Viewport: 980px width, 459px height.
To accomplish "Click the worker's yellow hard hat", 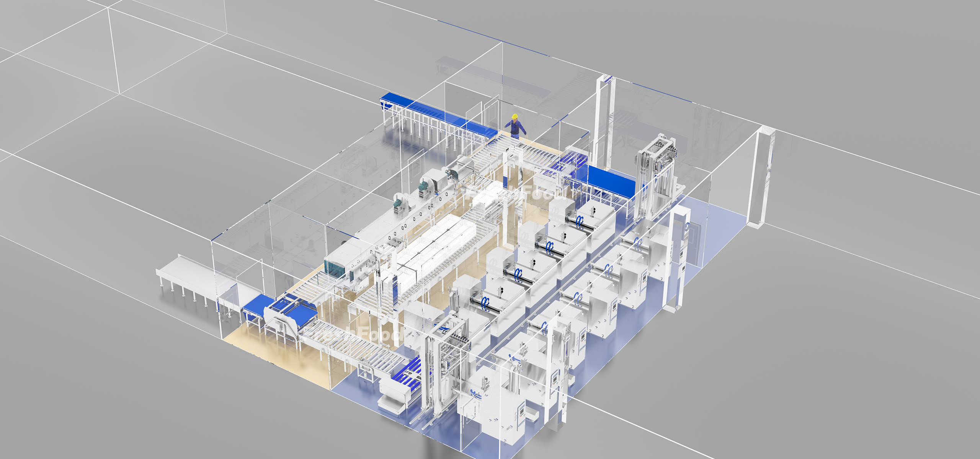I will 515,116.
